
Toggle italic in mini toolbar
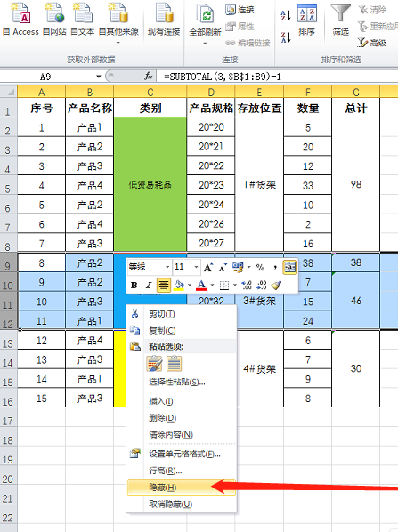[149, 285]
